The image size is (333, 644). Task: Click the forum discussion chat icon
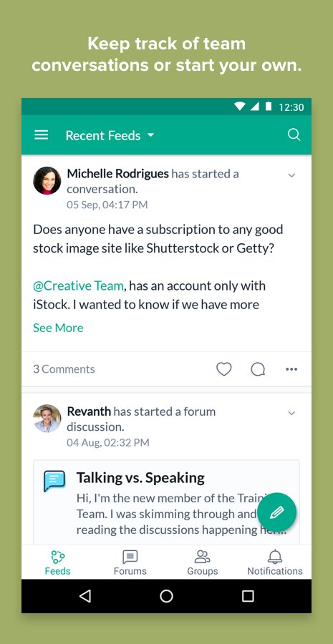(54, 481)
